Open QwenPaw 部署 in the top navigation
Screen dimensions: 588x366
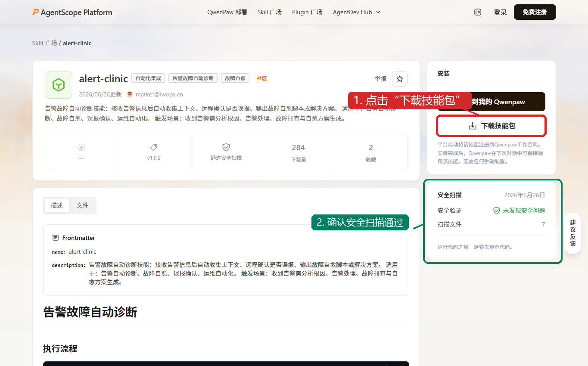[227, 12]
